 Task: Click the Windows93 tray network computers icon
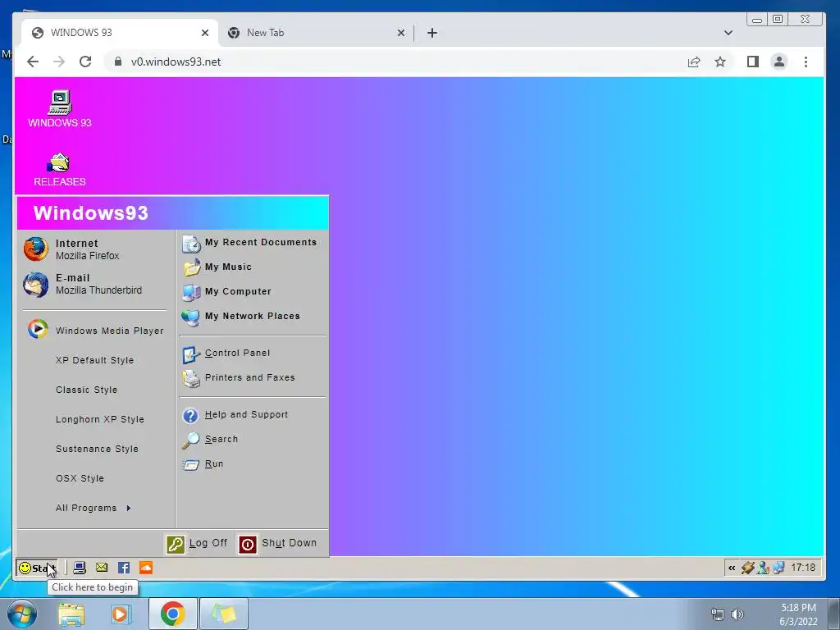[x=778, y=568]
